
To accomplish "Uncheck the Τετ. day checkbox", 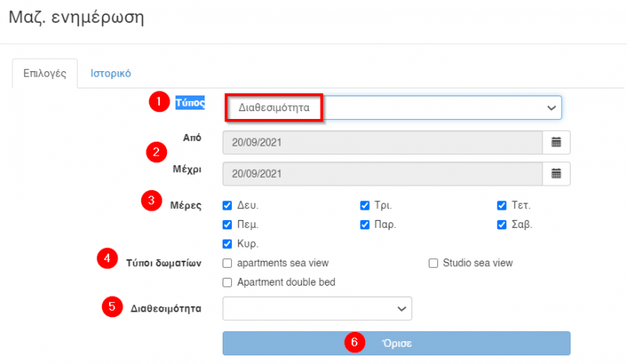I will [x=502, y=206].
